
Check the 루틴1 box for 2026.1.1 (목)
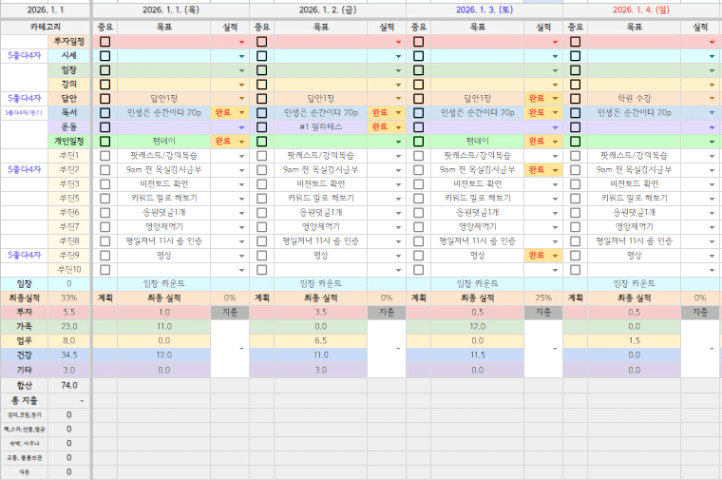click(x=105, y=156)
